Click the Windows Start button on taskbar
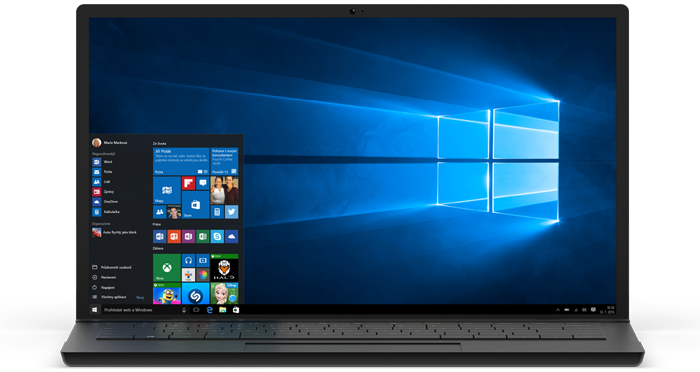700x372 pixels. tap(94, 309)
